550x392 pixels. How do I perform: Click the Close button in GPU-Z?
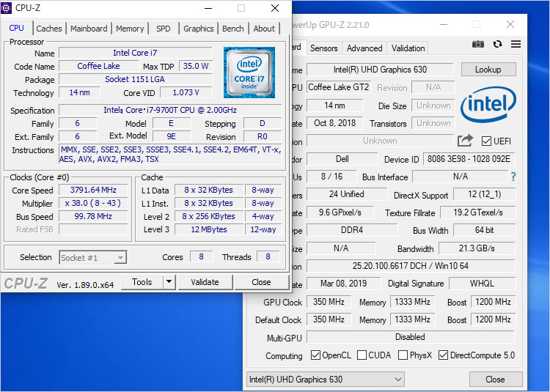[495, 379]
